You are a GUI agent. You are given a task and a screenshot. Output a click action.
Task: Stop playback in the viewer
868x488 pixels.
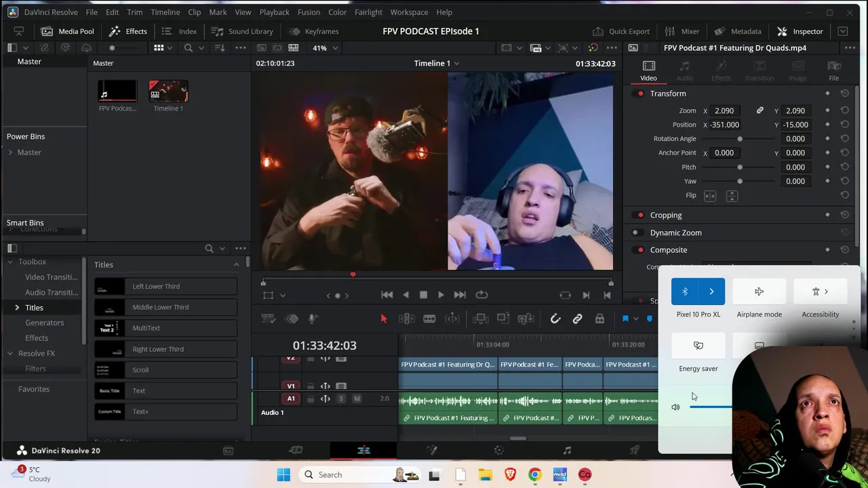pyautogui.click(x=423, y=295)
